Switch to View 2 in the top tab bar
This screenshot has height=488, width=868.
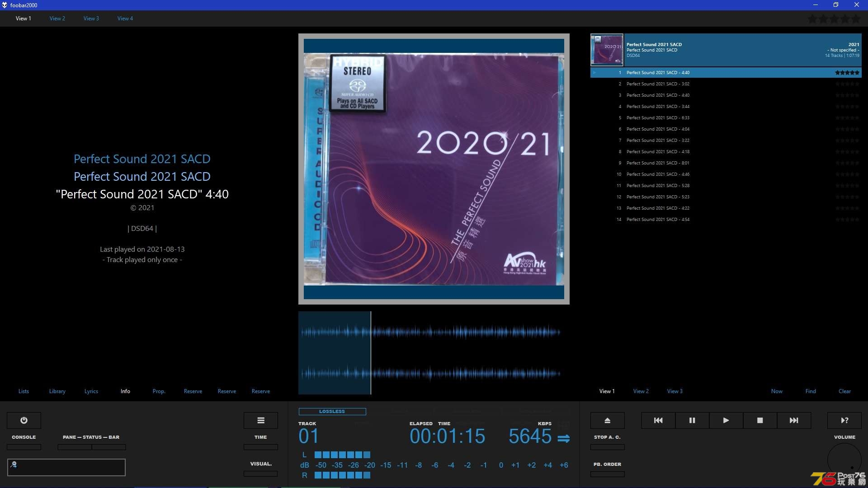click(57, 19)
